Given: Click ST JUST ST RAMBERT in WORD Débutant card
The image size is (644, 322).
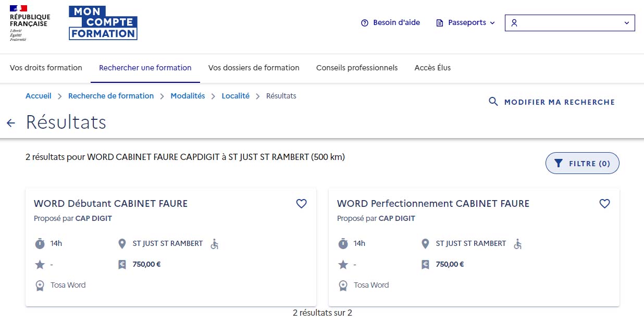Looking at the screenshot, I should [168, 243].
